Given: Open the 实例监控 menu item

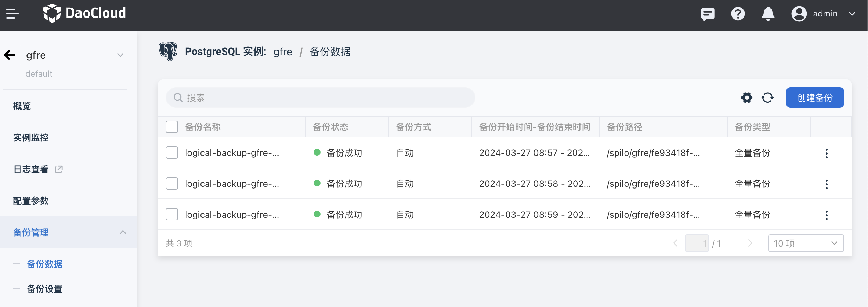Looking at the screenshot, I should pyautogui.click(x=31, y=138).
